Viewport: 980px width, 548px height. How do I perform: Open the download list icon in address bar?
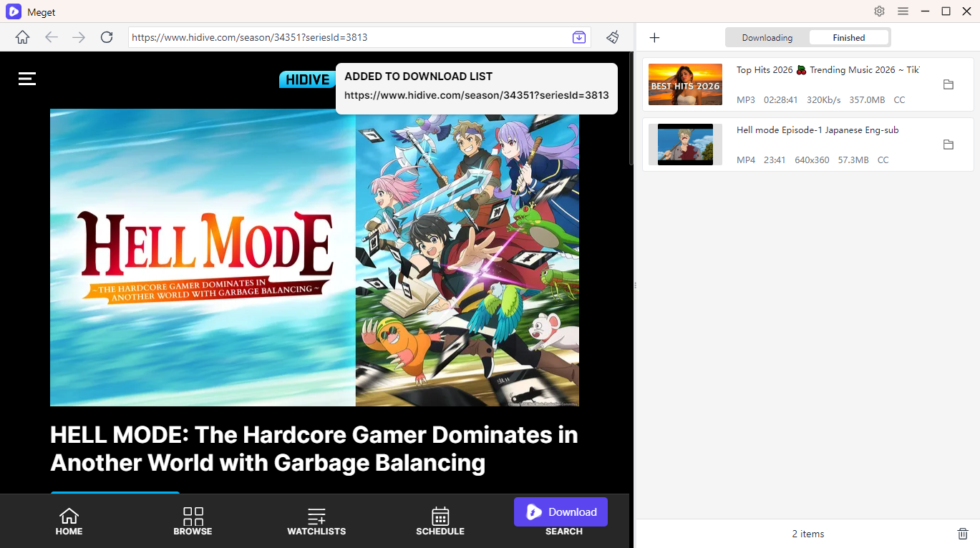tap(578, 37)
